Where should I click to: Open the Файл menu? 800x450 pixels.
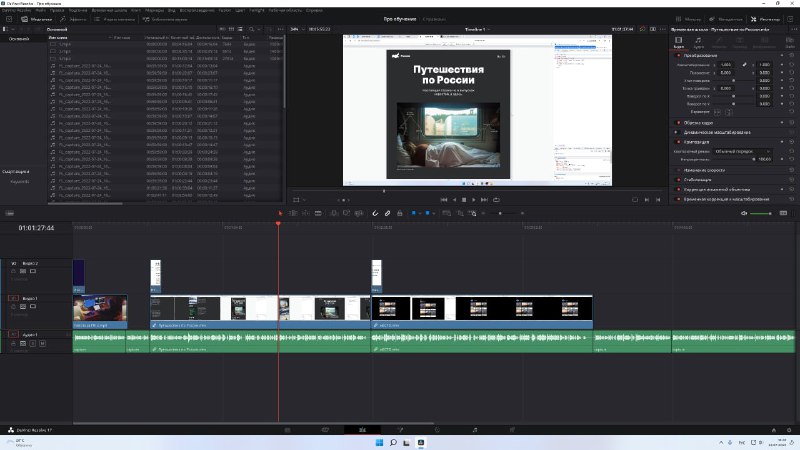[41, 10]
